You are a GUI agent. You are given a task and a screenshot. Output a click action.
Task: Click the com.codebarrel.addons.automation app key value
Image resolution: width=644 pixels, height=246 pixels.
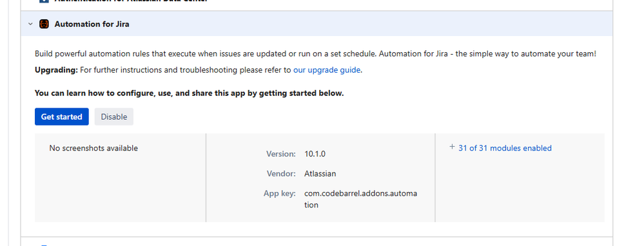360,199
